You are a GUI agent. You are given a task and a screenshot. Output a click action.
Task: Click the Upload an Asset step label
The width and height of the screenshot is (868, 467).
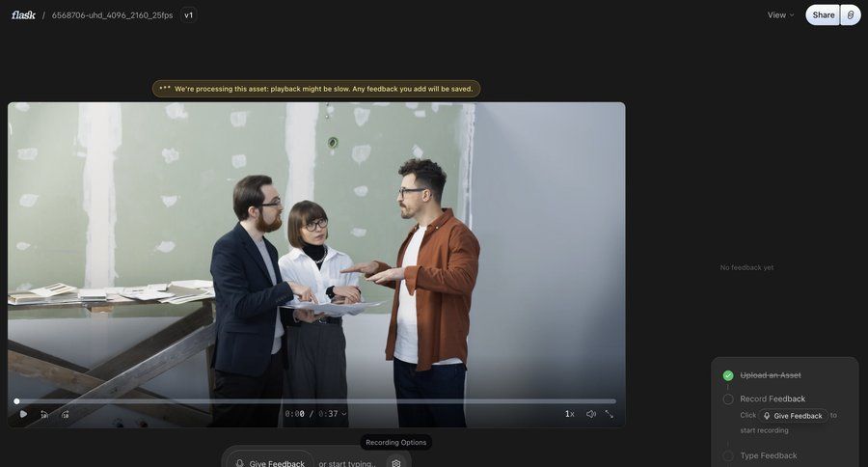point(771,375)
